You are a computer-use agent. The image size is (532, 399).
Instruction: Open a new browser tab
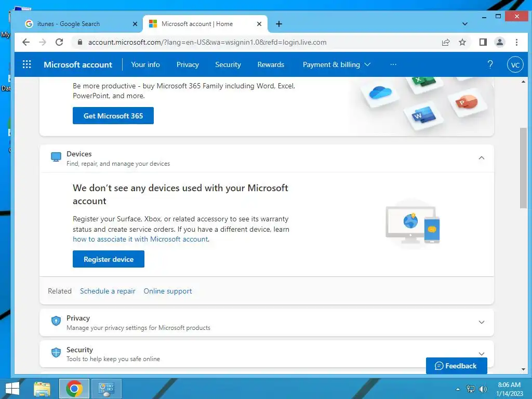[279, 24]
